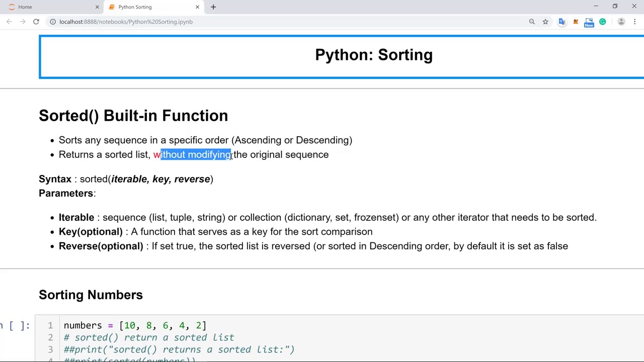Open the Google Translate extension
This screenshot has width=644, height=362.
(x=562, y=22)
